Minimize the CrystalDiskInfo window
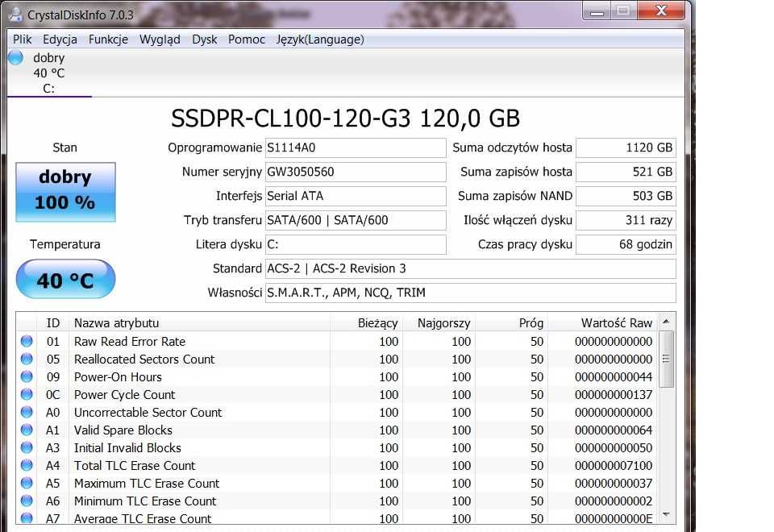This screenshot has height=532, width=774. pyautogui.click(x=597, y=10)
